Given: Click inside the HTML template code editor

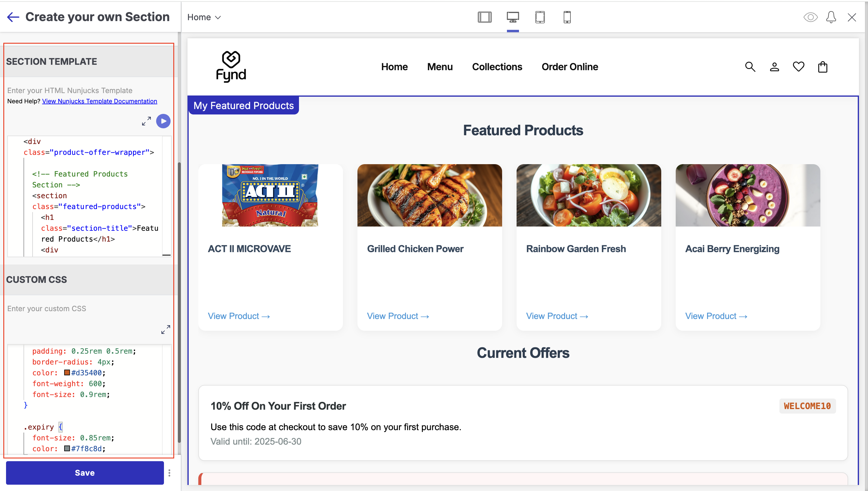Looking at the screenshot, I should click(90, 196).
